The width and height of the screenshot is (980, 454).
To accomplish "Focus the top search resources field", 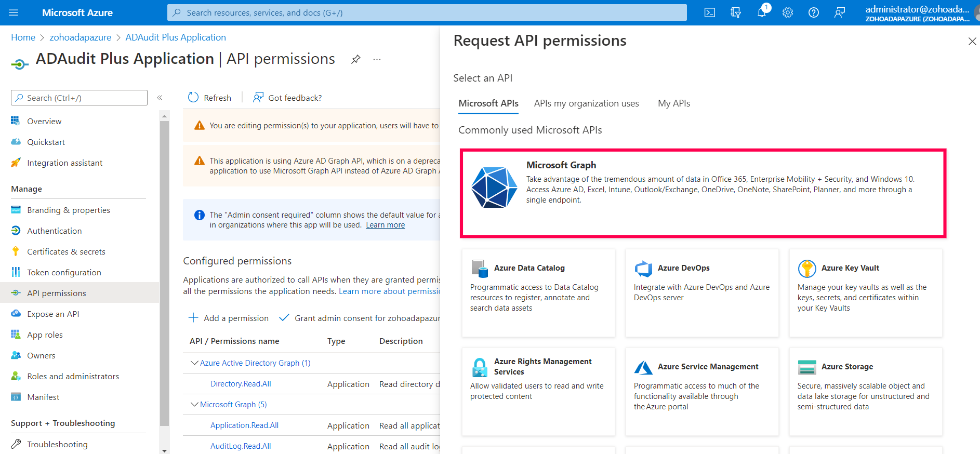I will point(426,12).
